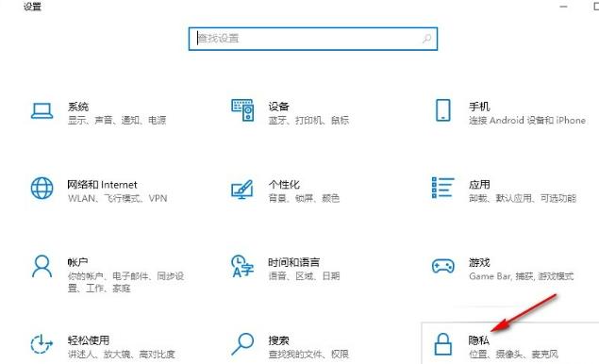Click the text WLAN、飞行模式、VPN
This screenshot has width=599, height=364.
(x=118, y=198)
